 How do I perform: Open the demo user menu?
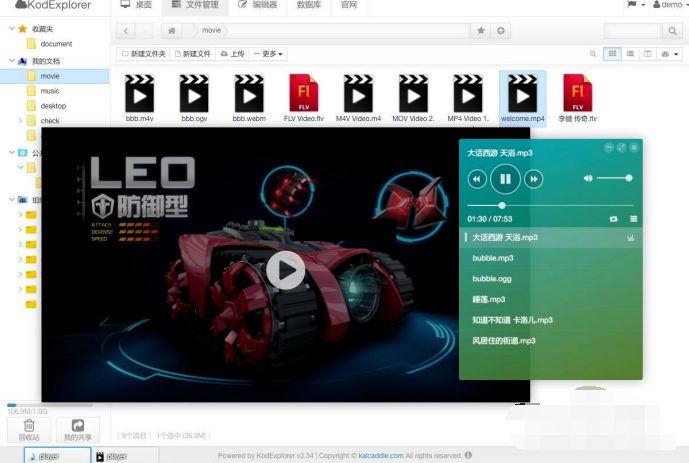click(x=670, y=5)
